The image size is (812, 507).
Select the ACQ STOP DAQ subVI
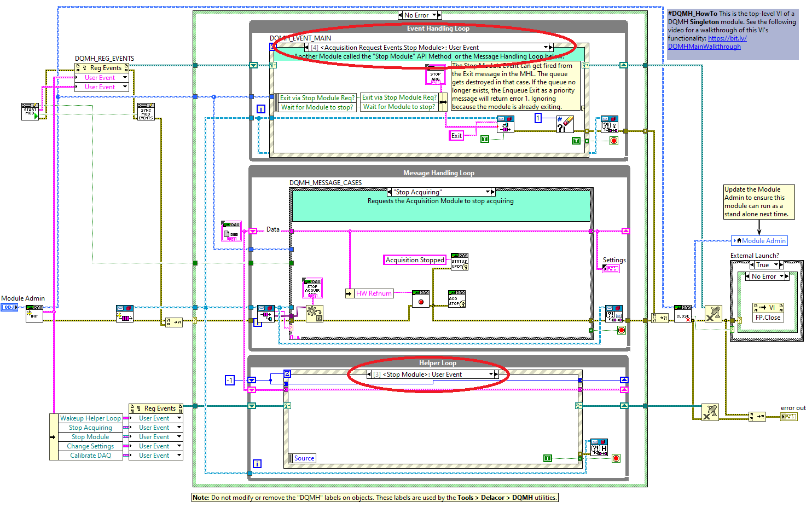pyautogui.click(x=456, y=298)
